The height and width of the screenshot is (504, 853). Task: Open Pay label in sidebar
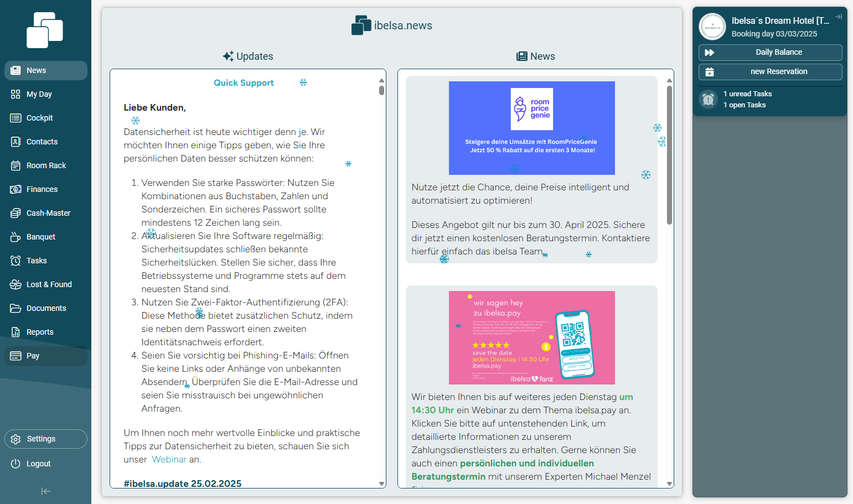pos(33,356)
